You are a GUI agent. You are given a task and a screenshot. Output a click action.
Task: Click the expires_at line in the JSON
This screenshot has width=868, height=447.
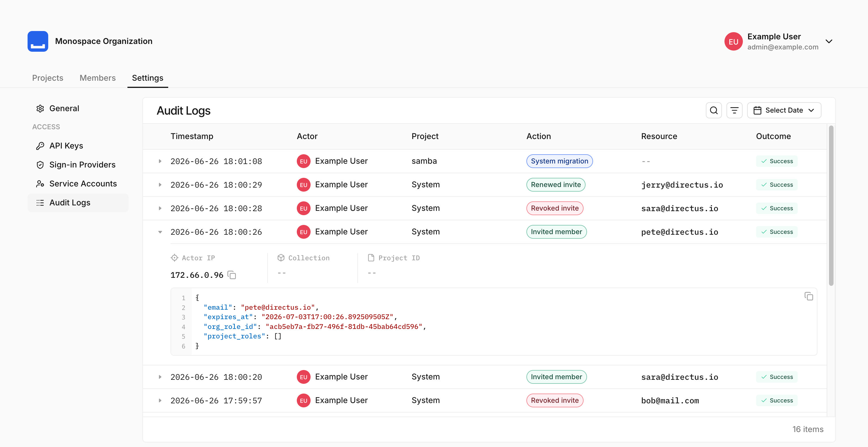pyautogui.click(x=300, y=317)
